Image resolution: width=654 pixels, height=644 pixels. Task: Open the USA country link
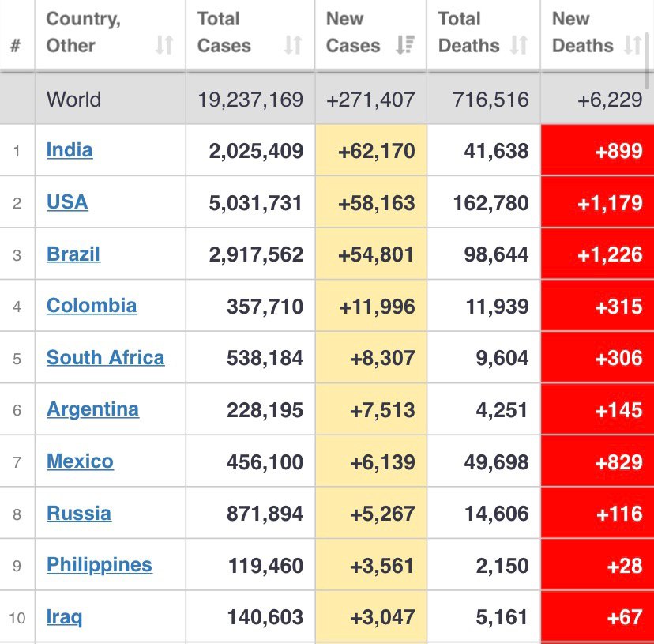click(67, 202)
